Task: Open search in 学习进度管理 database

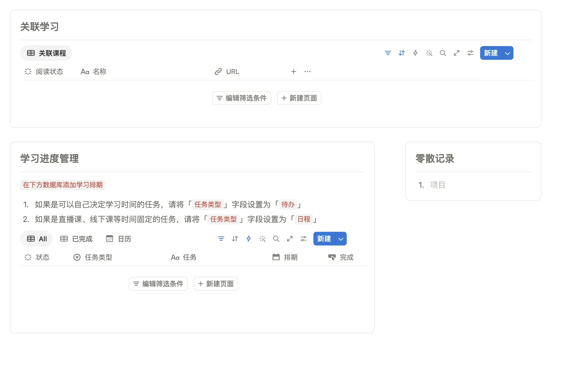Action: tap(276, 239)
